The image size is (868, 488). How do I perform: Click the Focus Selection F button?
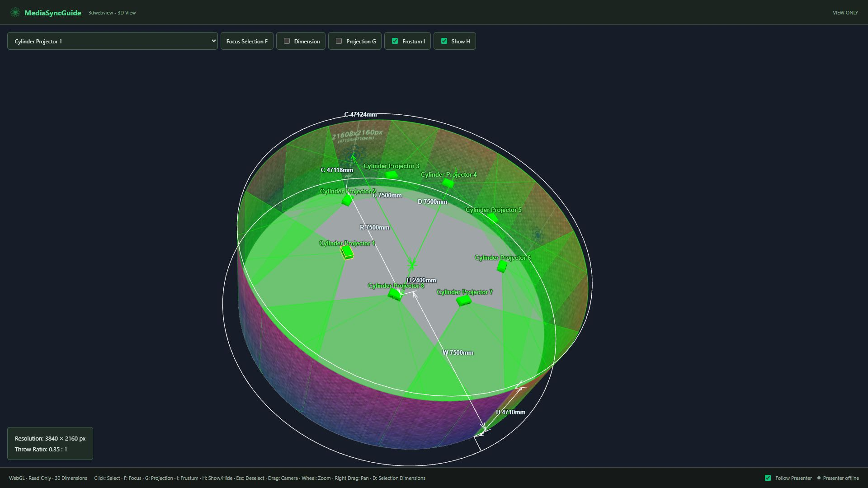click(x=247, y=41)
